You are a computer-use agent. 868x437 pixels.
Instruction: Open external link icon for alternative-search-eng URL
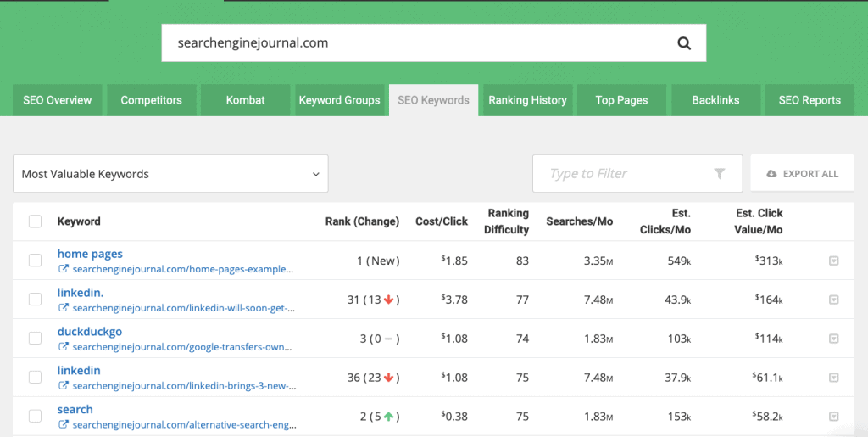(64, 425)
